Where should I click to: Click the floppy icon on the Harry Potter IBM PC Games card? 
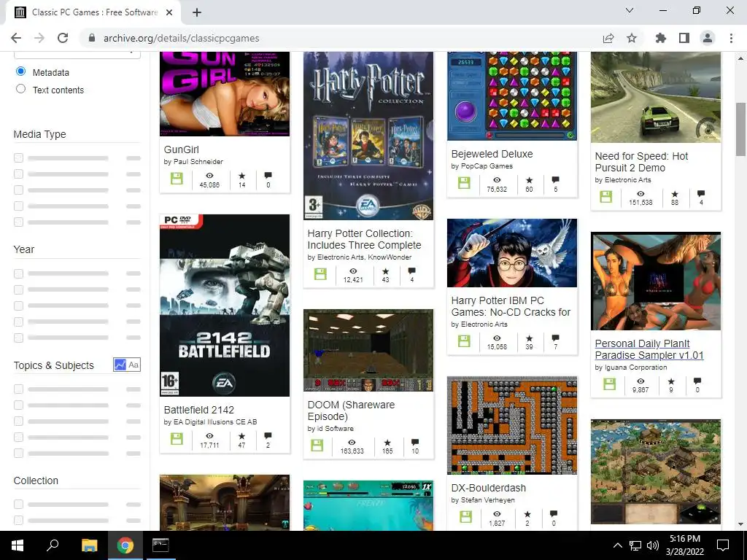(464, 341)
